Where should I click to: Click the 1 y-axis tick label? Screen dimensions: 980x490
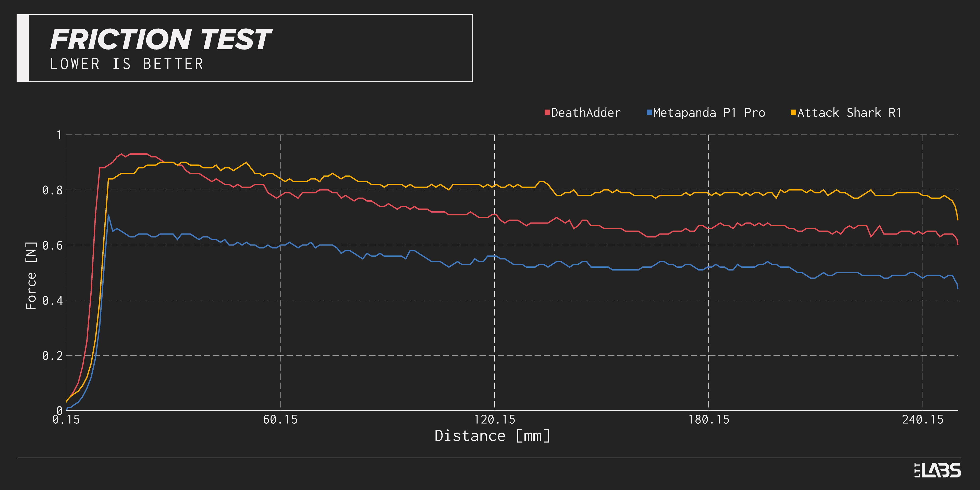tap(59, 135)
